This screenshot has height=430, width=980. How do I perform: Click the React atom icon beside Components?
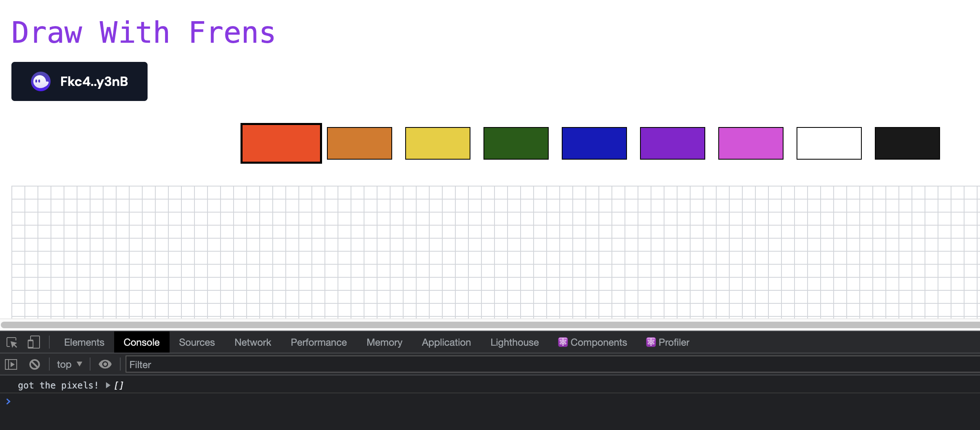tap(563, 342)
